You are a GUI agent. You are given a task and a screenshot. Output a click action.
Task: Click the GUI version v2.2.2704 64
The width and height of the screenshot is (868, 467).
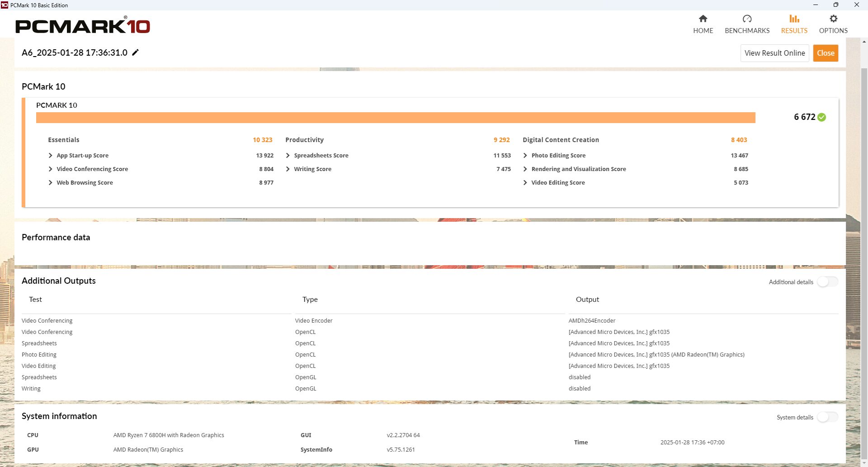403,435
